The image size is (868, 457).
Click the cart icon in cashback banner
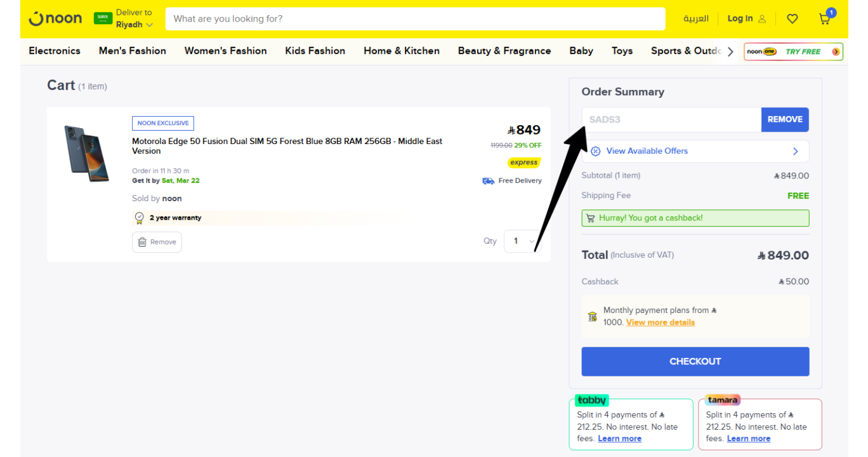[x=591, y=218]
